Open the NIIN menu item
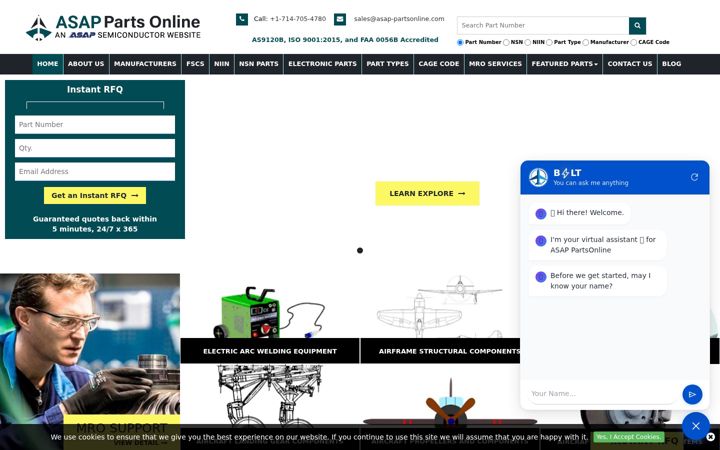720x450 pixels. [x=221, y=64]
